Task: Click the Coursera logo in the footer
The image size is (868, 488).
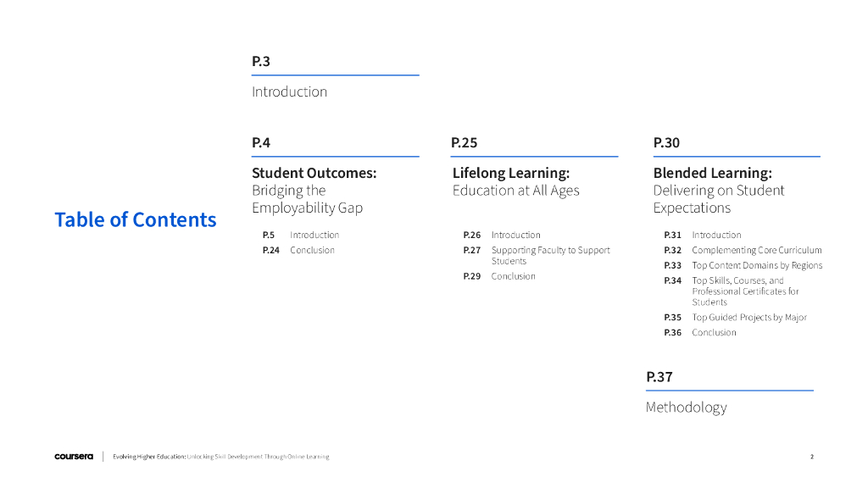Action: pyautogui.click(x=74, y=457)
